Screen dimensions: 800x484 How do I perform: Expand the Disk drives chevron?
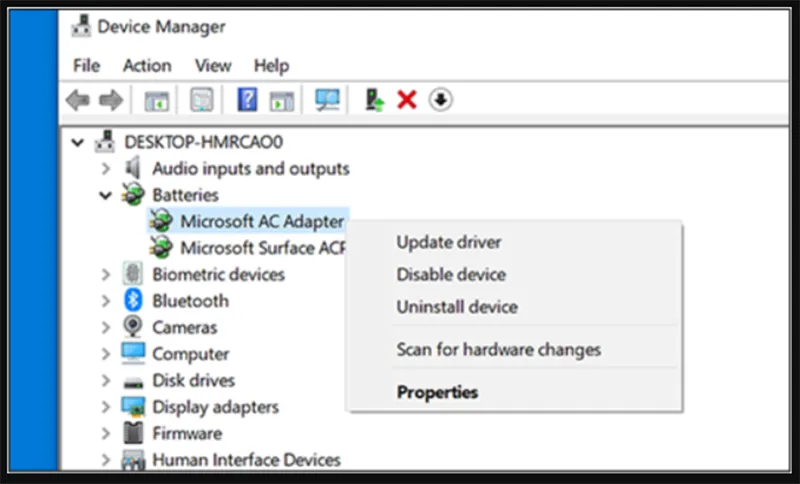point(106,380)
